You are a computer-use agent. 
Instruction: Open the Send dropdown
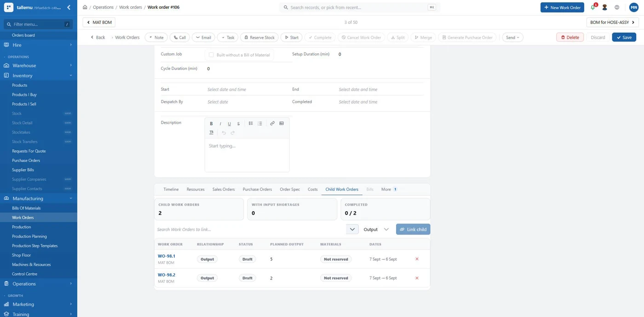click(512, 37)
